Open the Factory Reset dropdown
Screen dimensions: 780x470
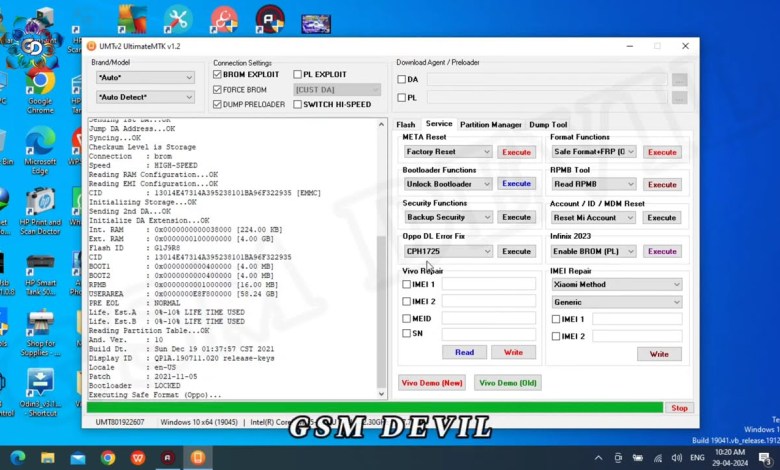point(447,152)
